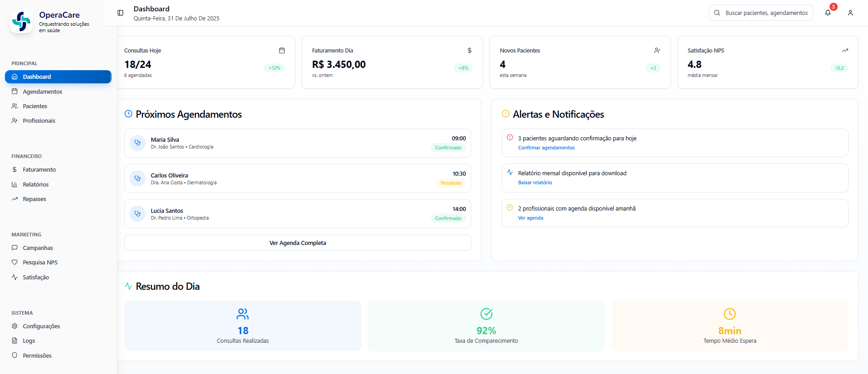Click the stethoscope icon beside Carlos Oliveira
Image resolution: width=868 pixels, height=374 pixels.
coord(138,178)
